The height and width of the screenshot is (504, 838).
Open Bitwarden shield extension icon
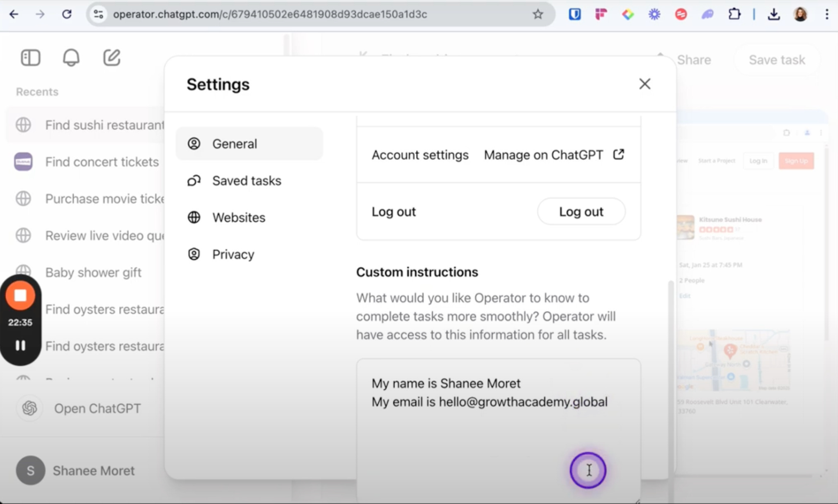click(x=574, y=14)
